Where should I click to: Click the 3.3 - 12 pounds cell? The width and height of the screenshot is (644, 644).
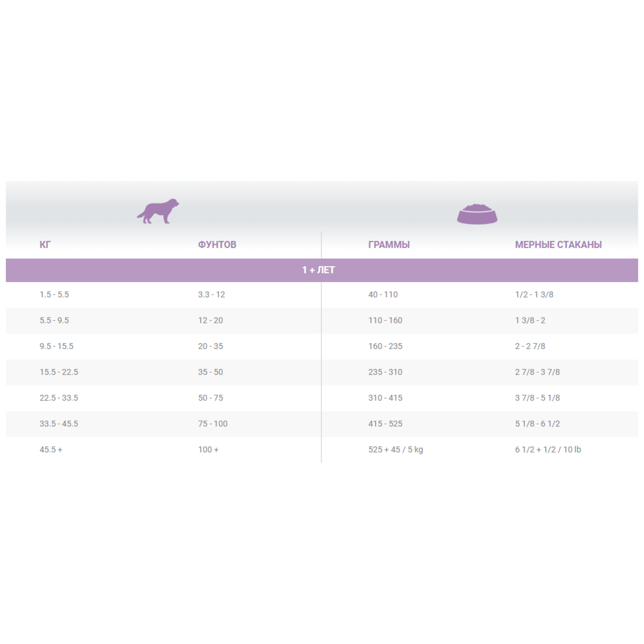point(211,294)
